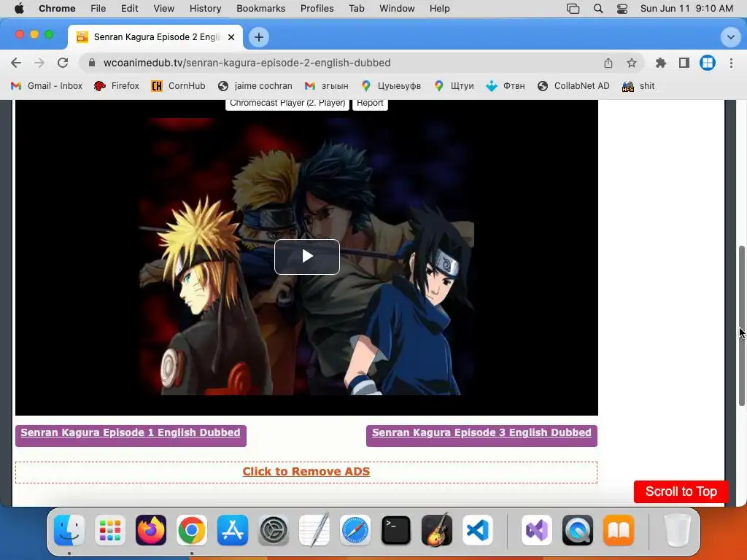Open the Profiles menu
The width and height of the screenshot is (747, 560).
(x=317, y=9)
